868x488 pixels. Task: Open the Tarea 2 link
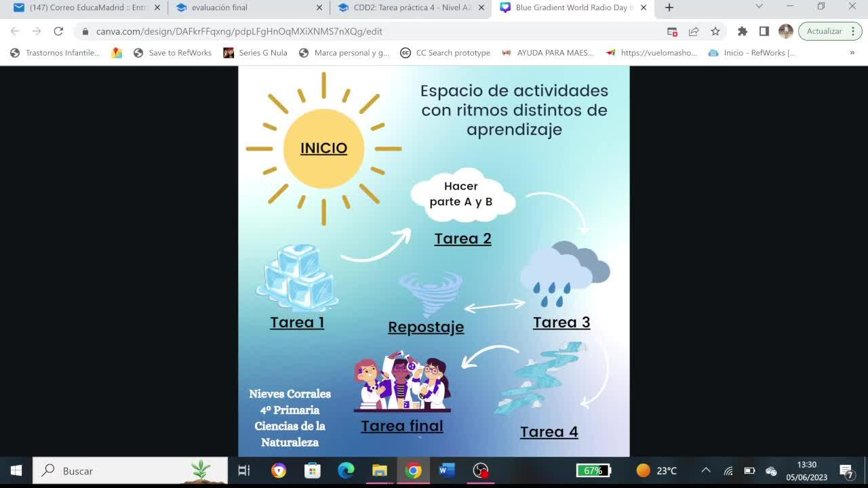coord(462,239)
